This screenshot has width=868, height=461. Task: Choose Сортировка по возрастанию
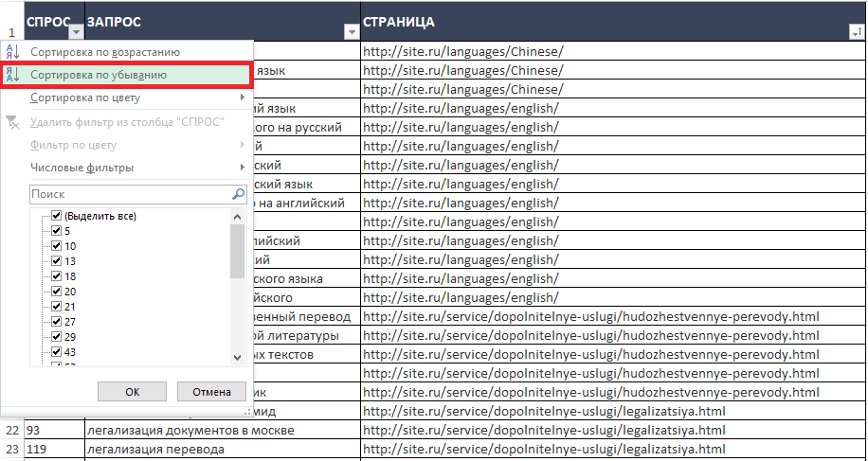[x=104, y=52]
